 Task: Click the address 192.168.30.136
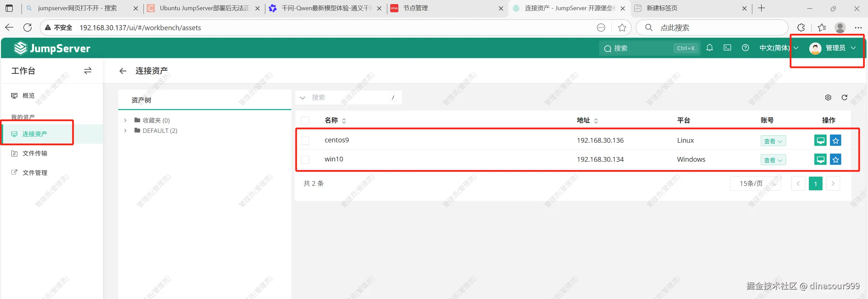(x=600, y=140)
